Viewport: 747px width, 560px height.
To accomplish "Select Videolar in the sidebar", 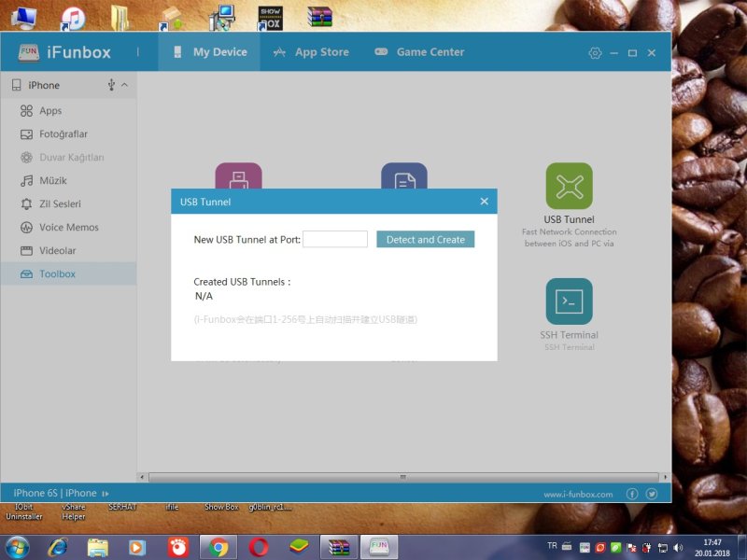I will tap(57, 251).
